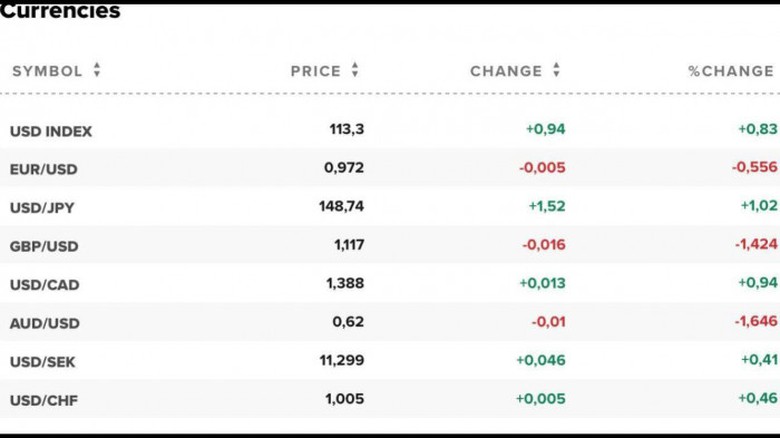
Task: Click the USD/CAD symbol
Action: coord(44,285)
